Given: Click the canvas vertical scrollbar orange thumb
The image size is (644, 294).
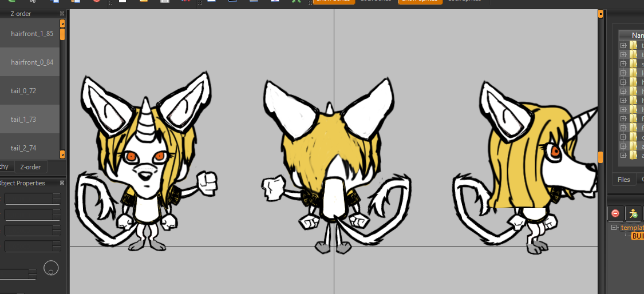Looking at the screenshot, I should (x=600, y=157).
